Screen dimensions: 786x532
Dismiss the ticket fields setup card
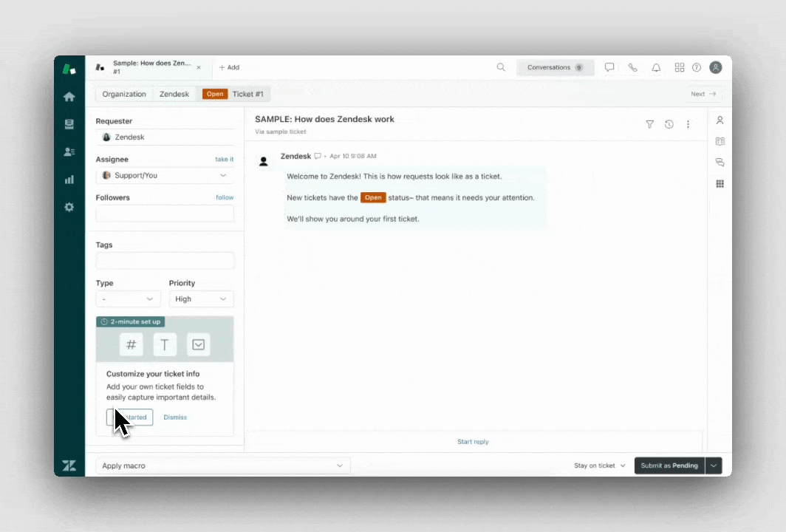tap(175, 417)
